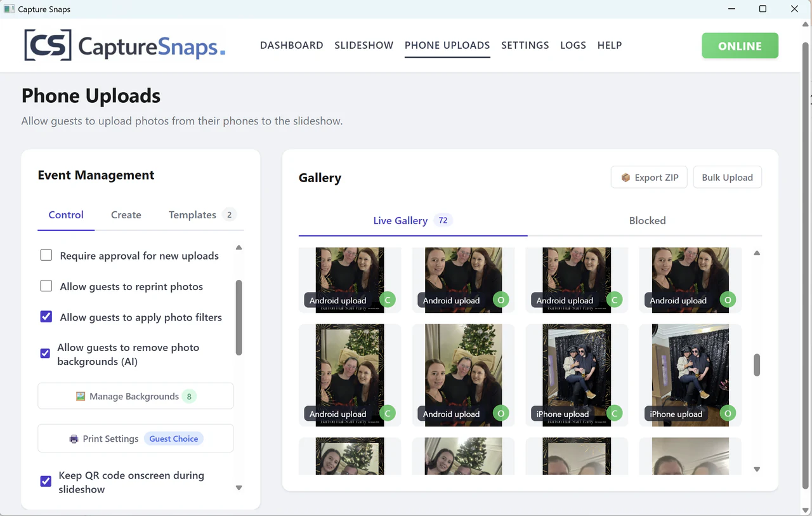
Task: Uncheck Allow guests to apply photo filters
Action: (x=46, y=316)
